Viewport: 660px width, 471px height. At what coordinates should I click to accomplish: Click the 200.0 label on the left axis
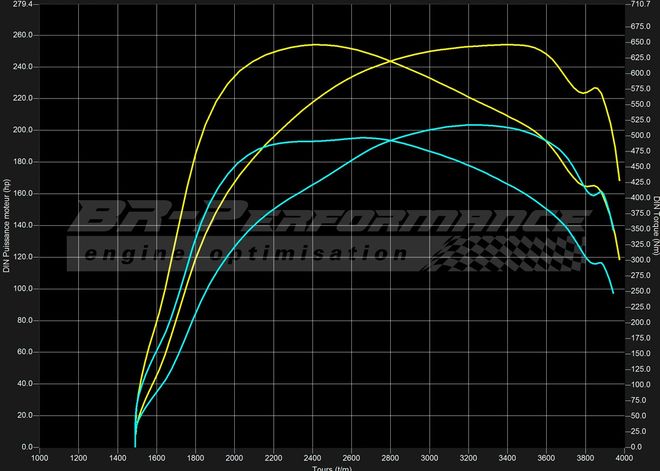(x=21, y=131)
